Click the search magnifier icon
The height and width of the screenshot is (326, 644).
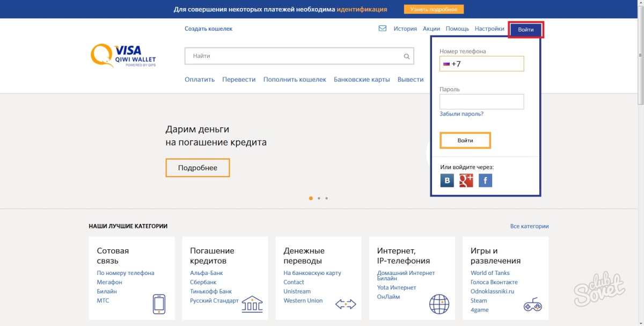(x=407, y=56)
